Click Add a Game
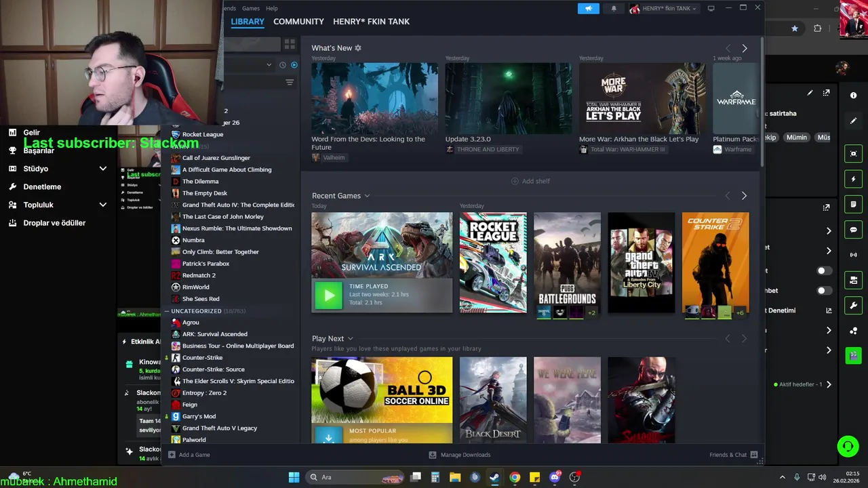Image resolution: width=868 pixels, height=488 pixels. coord(194,455)
